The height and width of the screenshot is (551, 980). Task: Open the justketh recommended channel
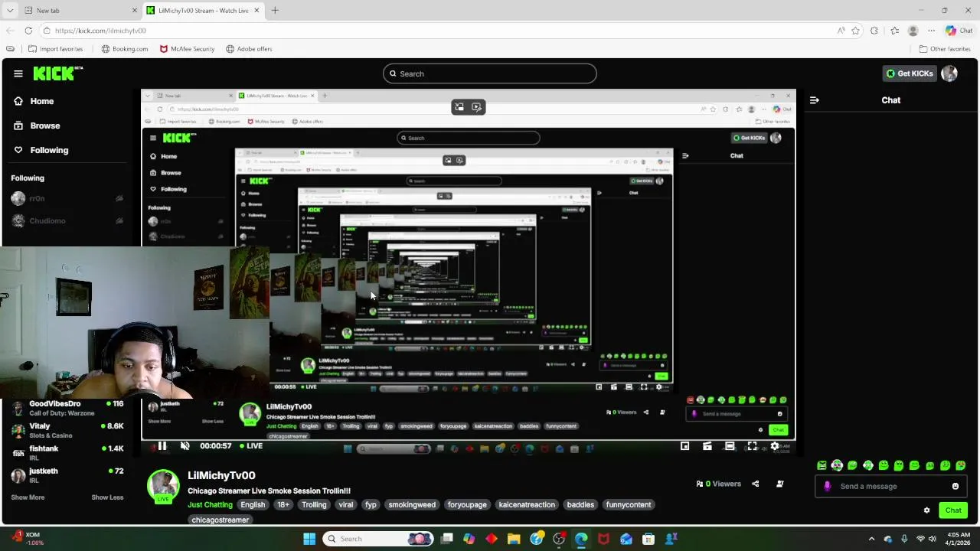67,475
